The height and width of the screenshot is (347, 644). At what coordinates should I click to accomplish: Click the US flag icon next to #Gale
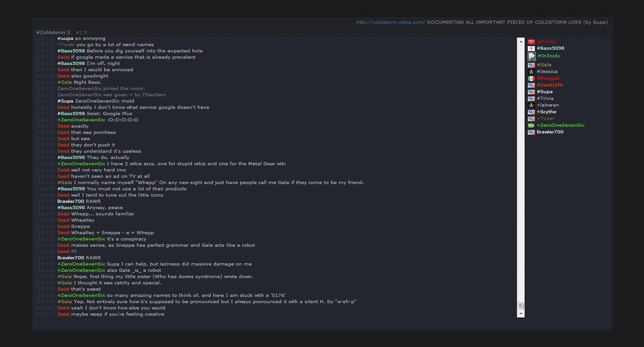[x=531, y=65]
